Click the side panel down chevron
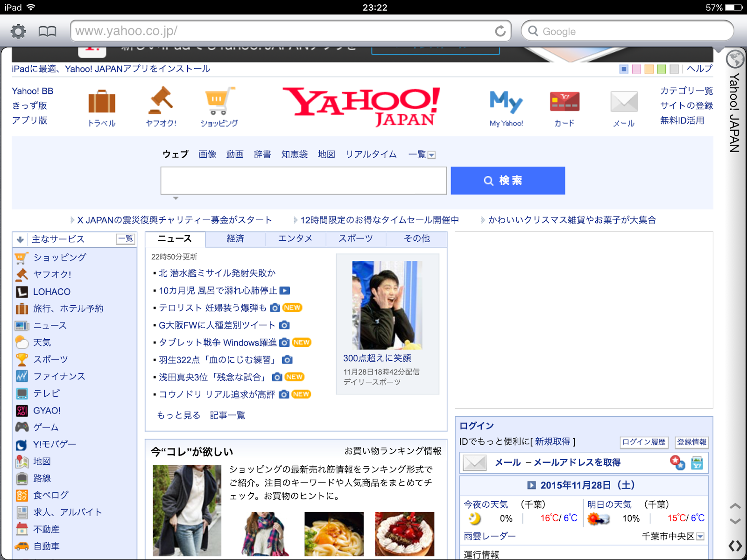Viewport: 747px width, 560px height. (735, 521)
